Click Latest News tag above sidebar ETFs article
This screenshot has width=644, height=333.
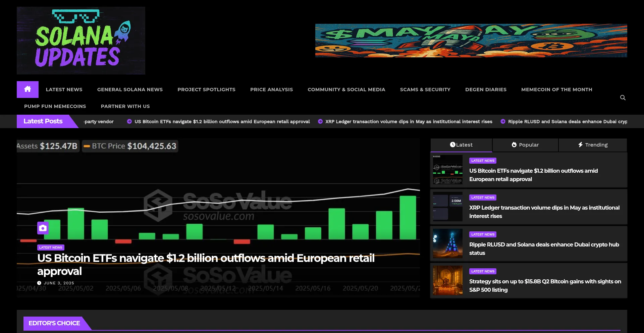[x=483, y=161]
